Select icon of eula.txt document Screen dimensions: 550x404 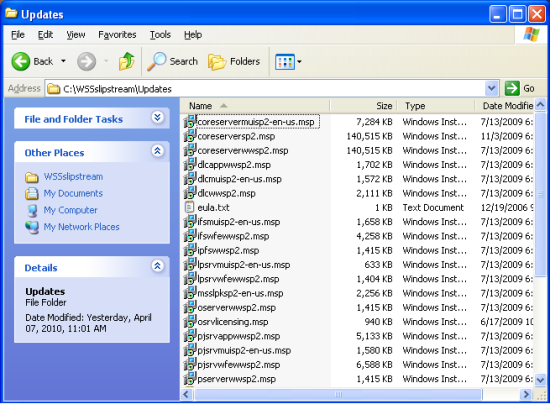click(x=189, y=208)
